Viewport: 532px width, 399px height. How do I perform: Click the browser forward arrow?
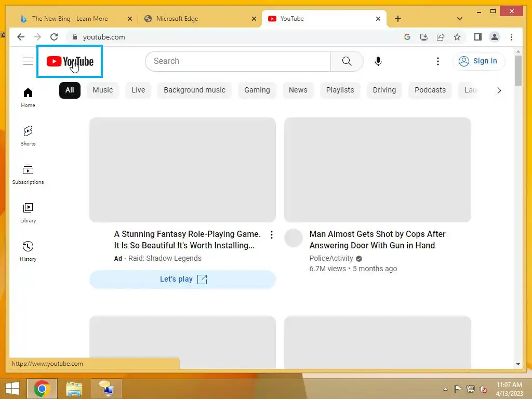coord(37,37)
